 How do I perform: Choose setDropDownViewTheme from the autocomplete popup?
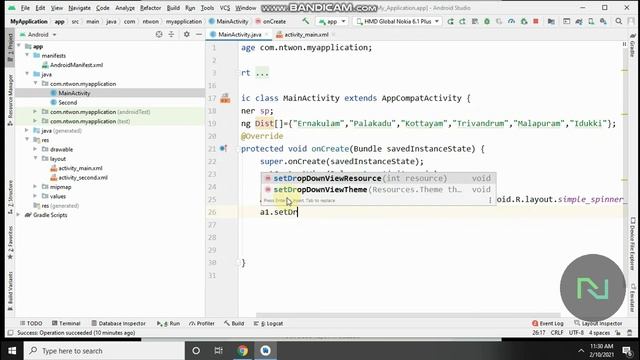378,189
